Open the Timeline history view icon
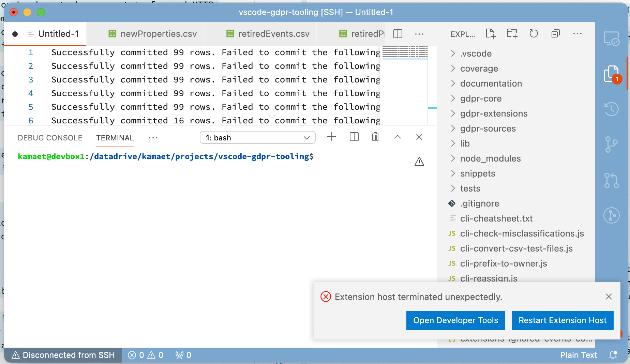 tap(611, 109)
